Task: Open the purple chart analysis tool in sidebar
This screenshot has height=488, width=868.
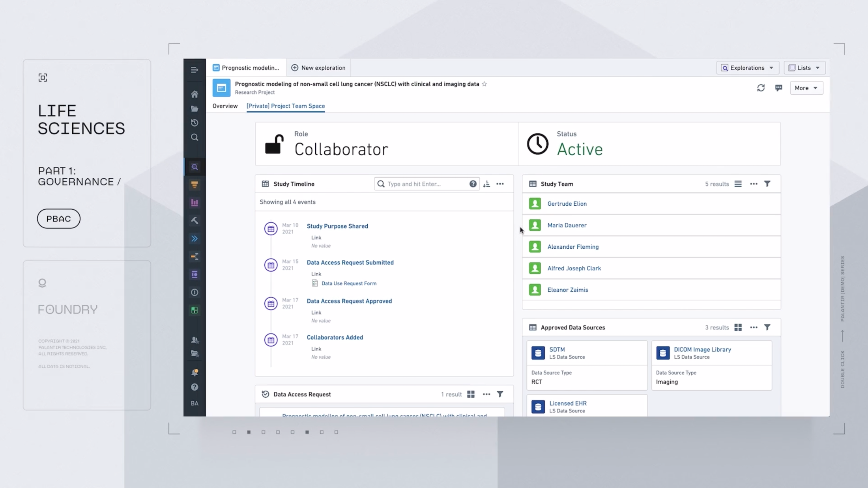Action: click(195, 202)
